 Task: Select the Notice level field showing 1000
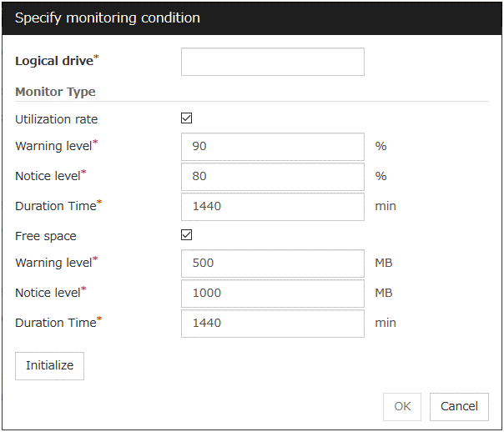point(272,293)
